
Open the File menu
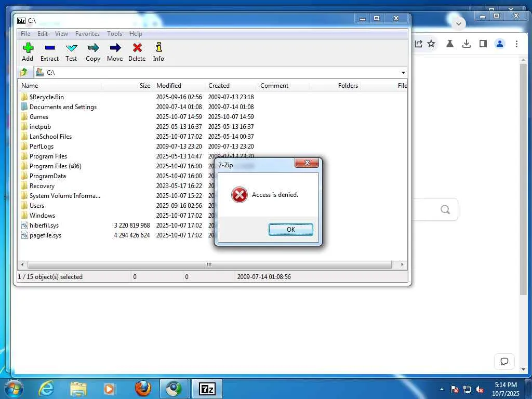(x=25, y=34)
